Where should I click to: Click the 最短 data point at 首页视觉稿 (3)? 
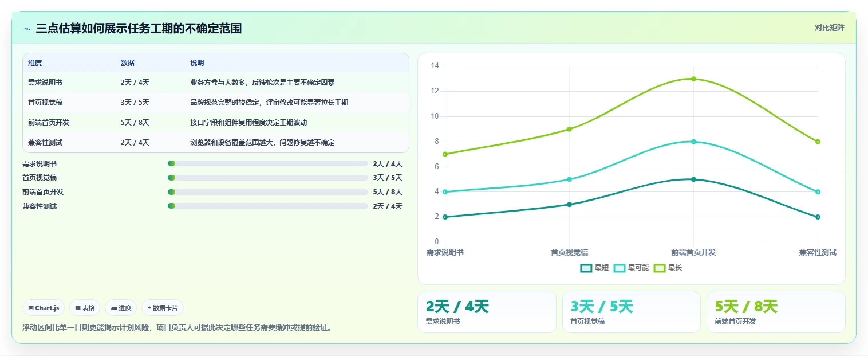569,205
